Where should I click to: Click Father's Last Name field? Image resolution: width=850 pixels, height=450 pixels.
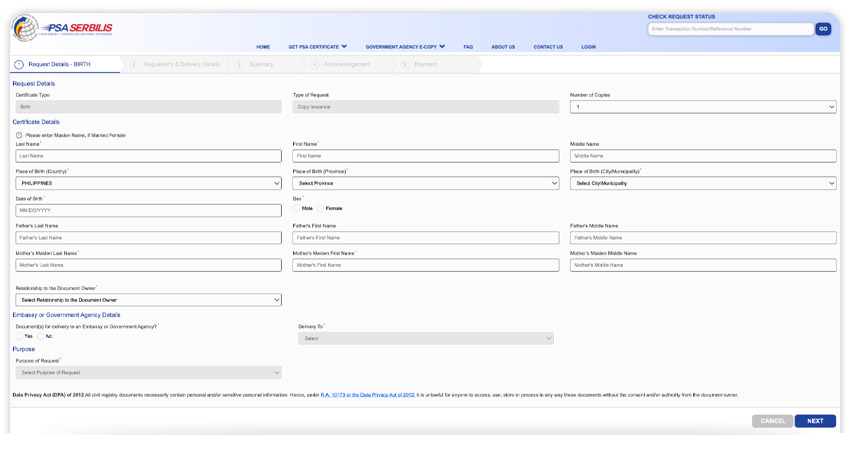pyautogui.click(x=149, y=238)
